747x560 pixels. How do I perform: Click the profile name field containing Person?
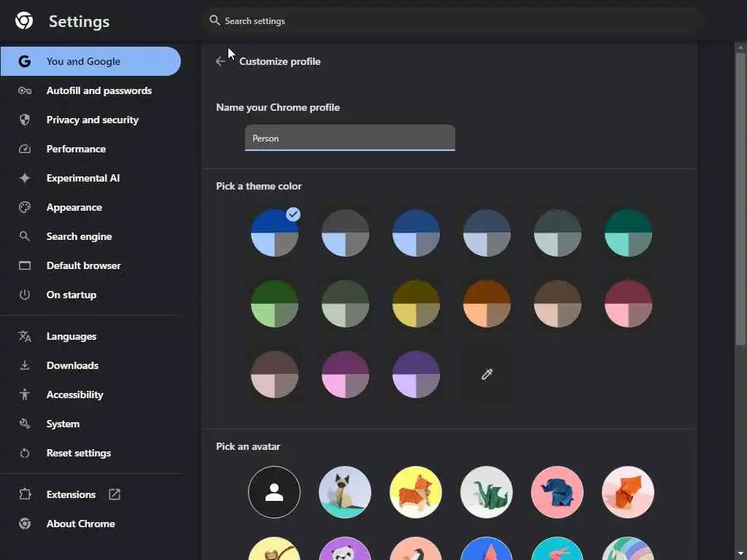(x=350, y=138)
